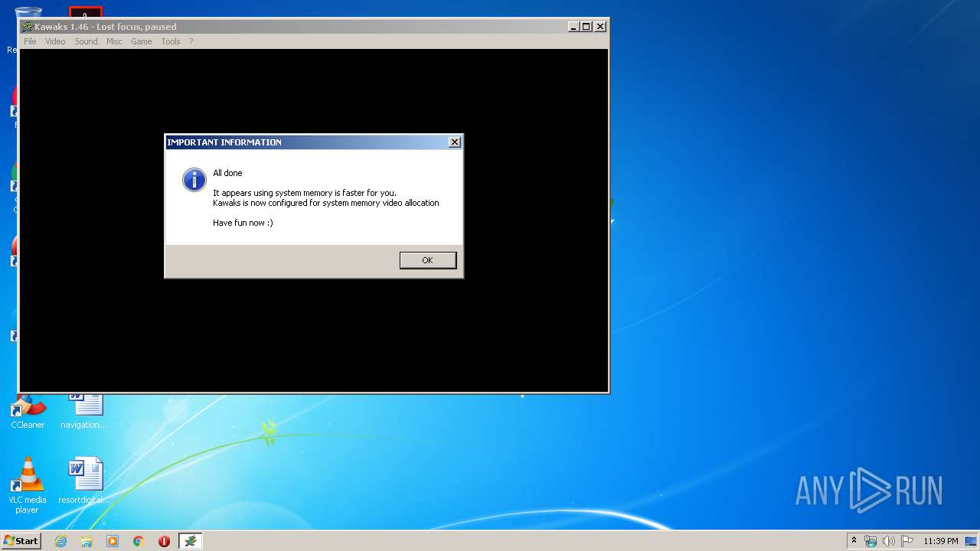The height and width of the screenshot is (551, 980).
Task: Click the volume speaker tray icon
Action: point(889,541)
